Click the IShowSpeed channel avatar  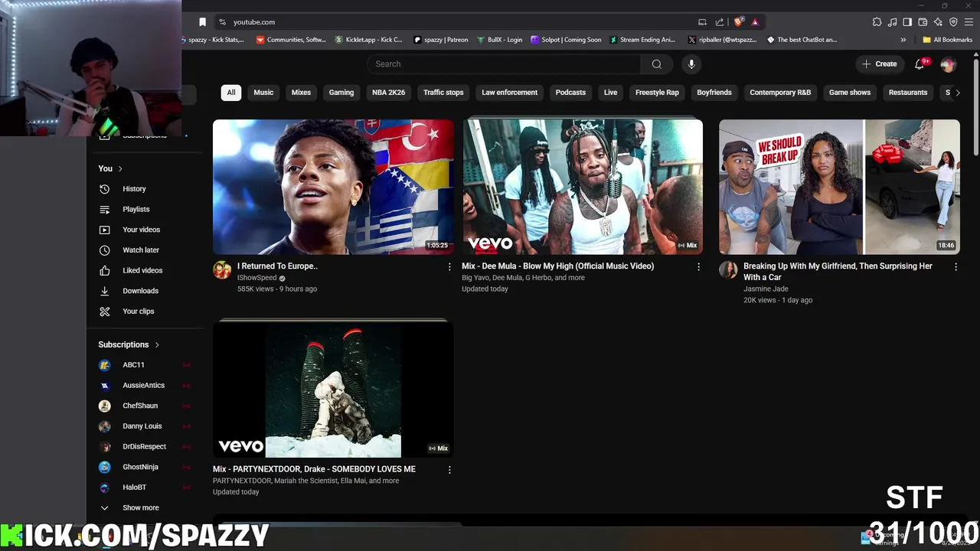pos(222,269)
